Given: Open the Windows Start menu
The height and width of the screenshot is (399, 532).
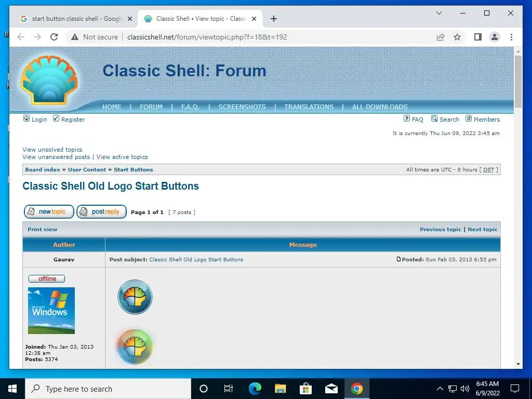Looking at the screenshot, I should point(12,389).
